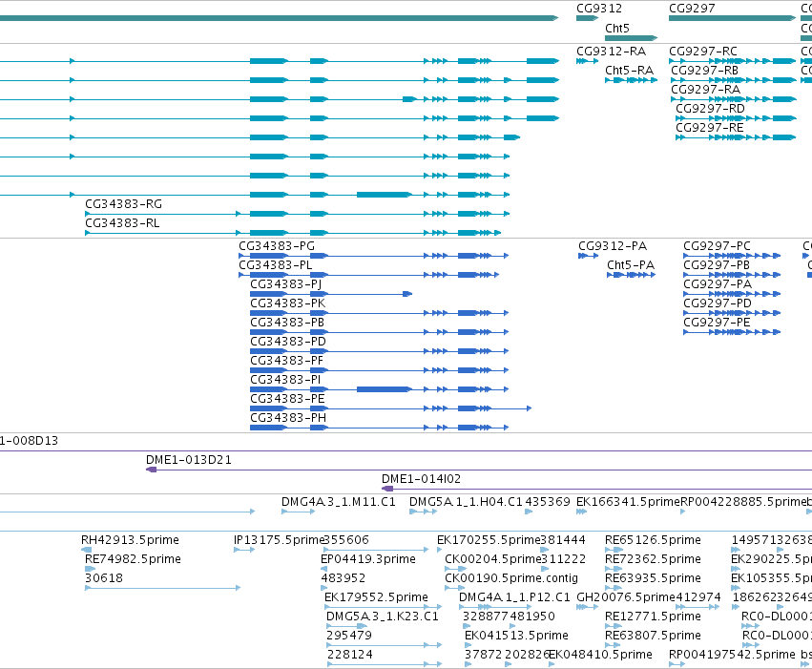Click the CK00190.5prime.contig label
Image resolution: width=812 pixels, height=669 pixels.
click(511, 578)
